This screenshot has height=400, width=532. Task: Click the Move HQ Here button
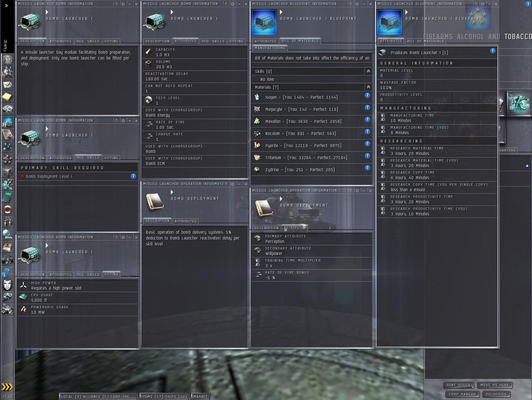click(x=495, y=385)
